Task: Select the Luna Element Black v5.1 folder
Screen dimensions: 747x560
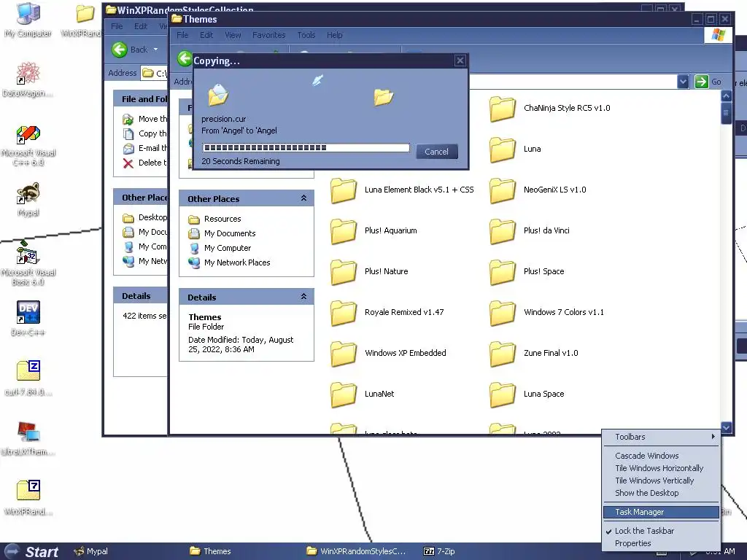Action: coord(402,190)
